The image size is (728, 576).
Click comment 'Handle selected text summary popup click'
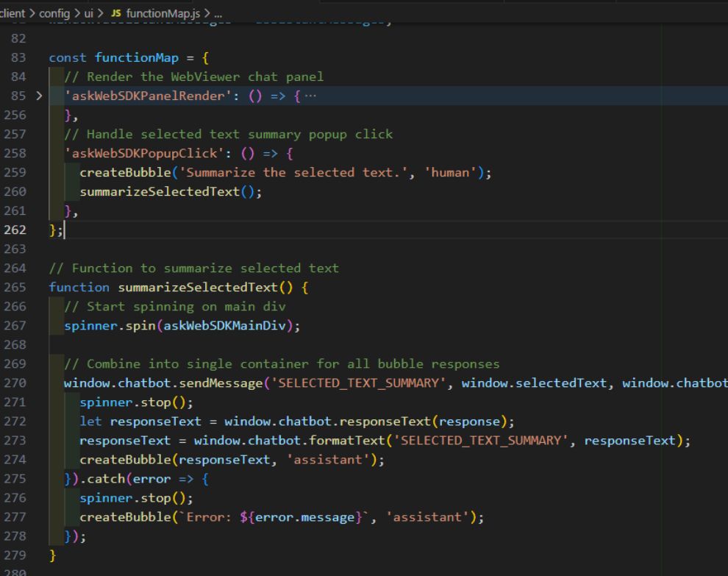coord(228,134)
